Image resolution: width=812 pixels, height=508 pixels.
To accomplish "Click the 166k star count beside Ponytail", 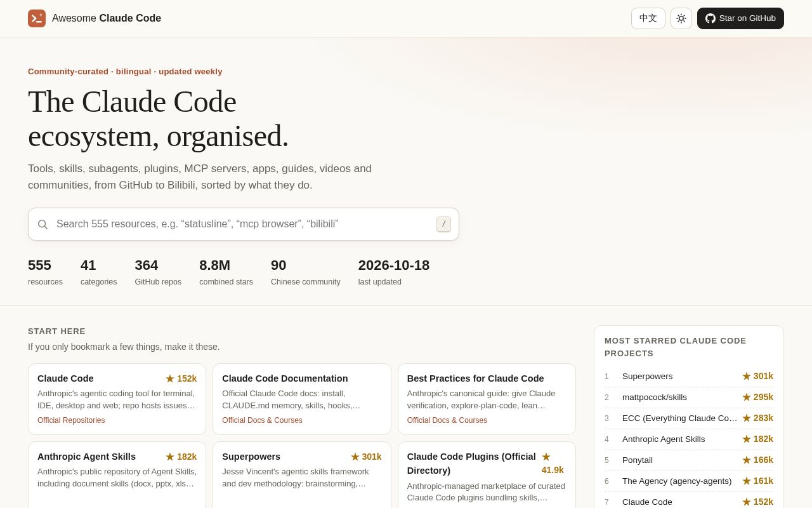I will [758, 460].
